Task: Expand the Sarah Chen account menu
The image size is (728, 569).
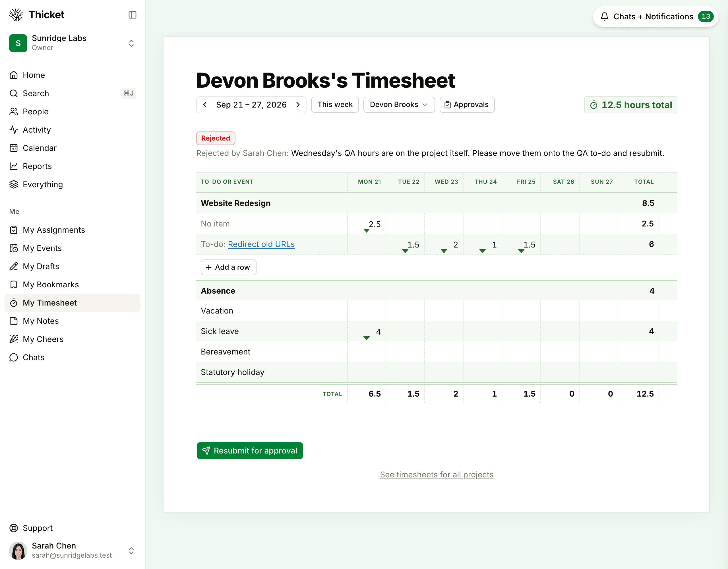Action: [131, 551]
